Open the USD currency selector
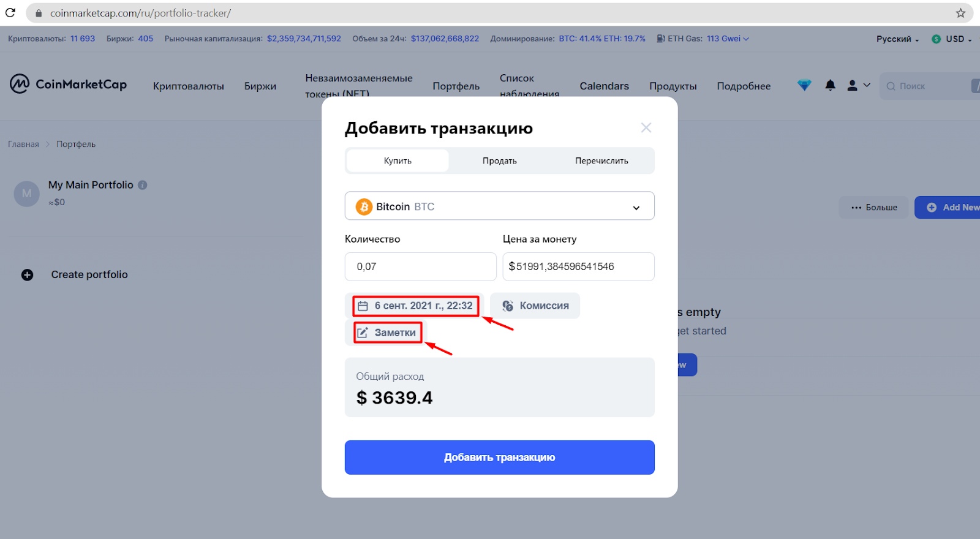Viewport: 980px width, 539px height. 952,39
